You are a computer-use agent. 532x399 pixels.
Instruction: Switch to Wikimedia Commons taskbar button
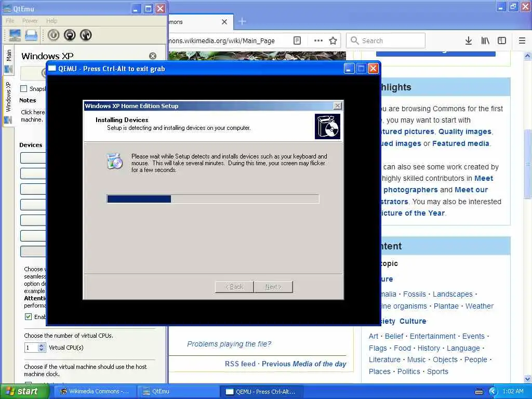[95, 392]
